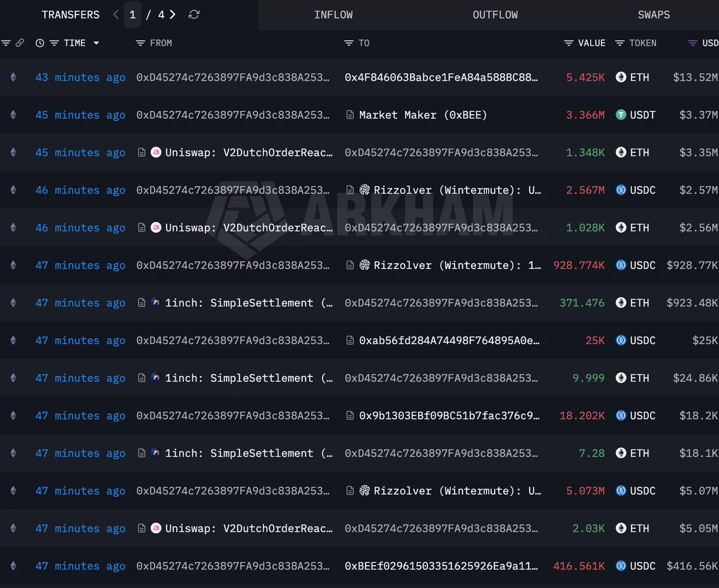
Task: Open 1inch SimpleSettlement in 9.999 ETH row
Action: pyautogui.click(x=249, y=378)
